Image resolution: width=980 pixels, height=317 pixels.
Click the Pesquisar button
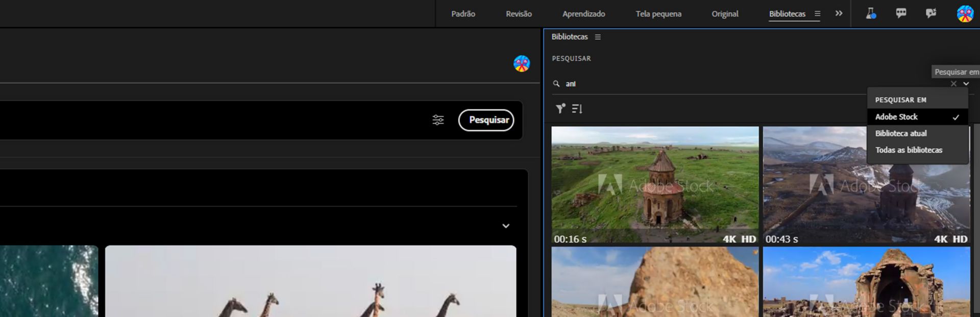point(486,120)
